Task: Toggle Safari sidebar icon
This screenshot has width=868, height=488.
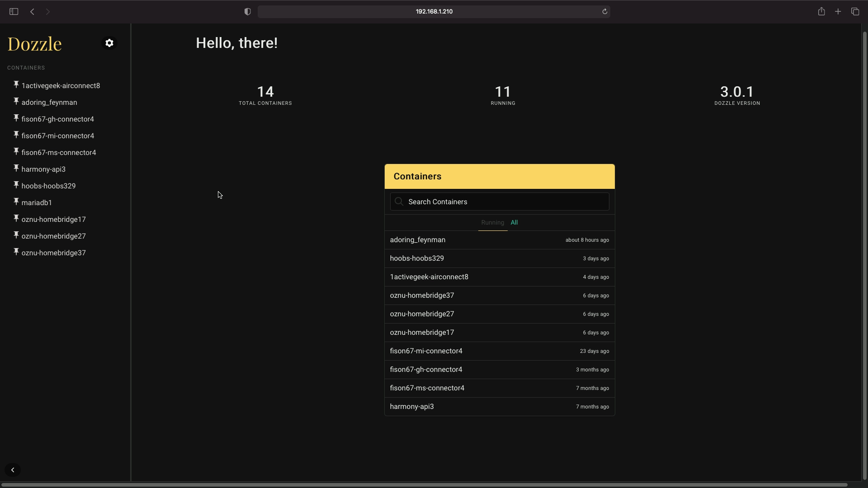Action: (x=14, y=11)
